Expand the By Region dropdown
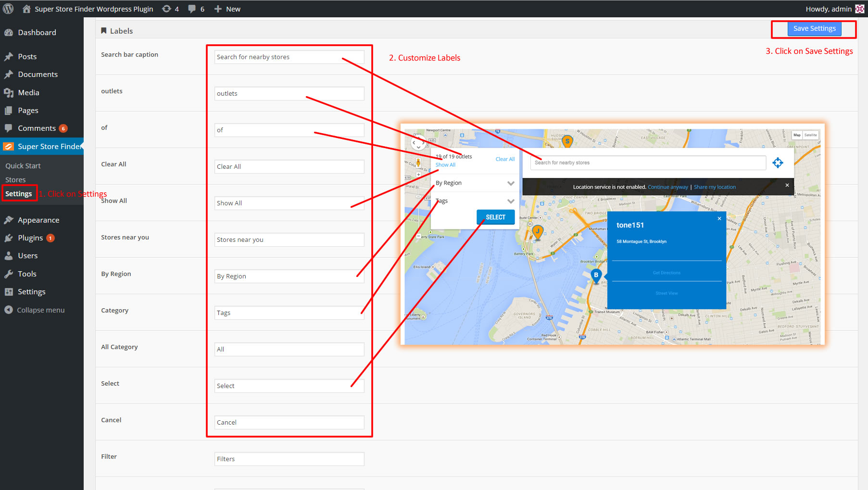The image size is (868, 490). (511, 183)
